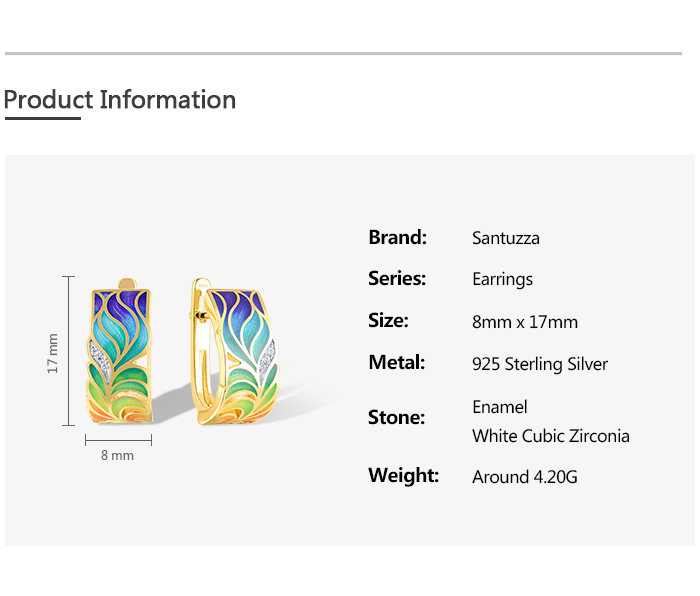This screenshot has height=596, width=700.
Task: Click the left front-view earring image
Action: pyautogui.click(x=123, y=352)
